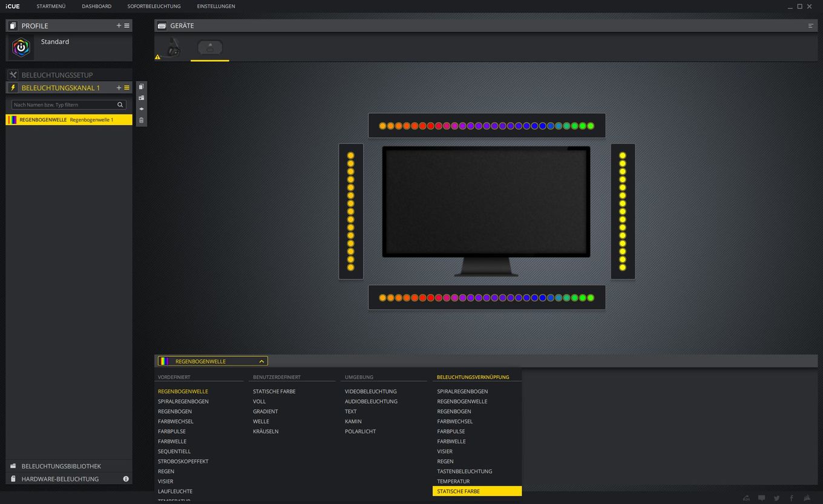Viewport: 823px width, 504px height.
Task: Choose Farbwechsel under Vordefiniert
Action: [x=175, y=421]
